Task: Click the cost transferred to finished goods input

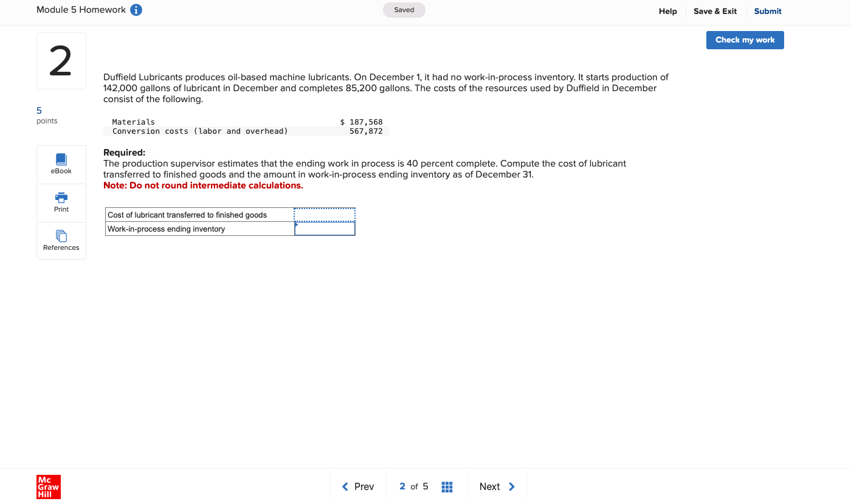Action: pyautogui.click(x=324, y=214)
